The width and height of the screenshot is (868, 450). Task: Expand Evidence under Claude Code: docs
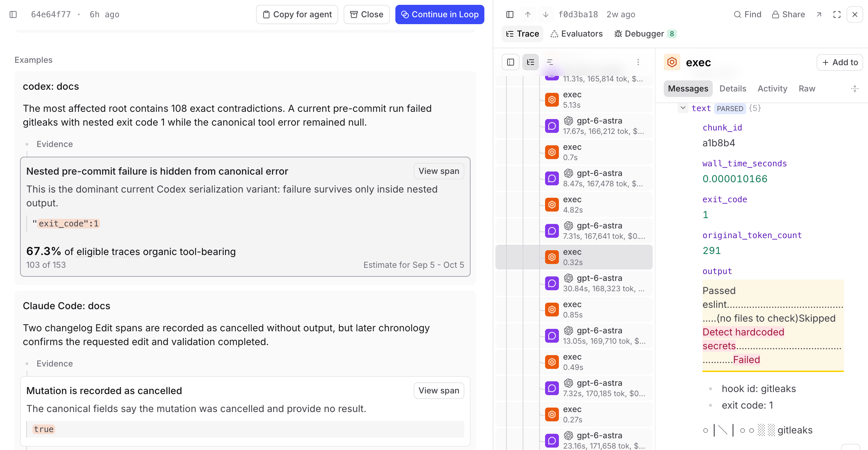point(55,364)
